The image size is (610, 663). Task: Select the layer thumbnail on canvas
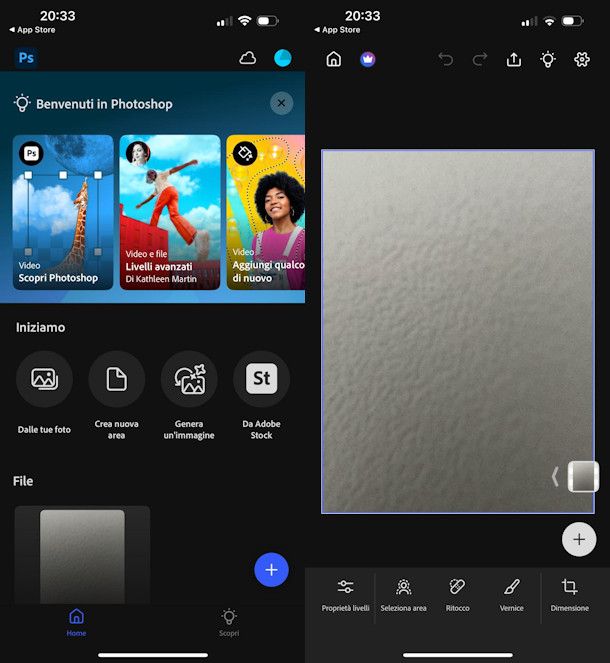[583, 477]
